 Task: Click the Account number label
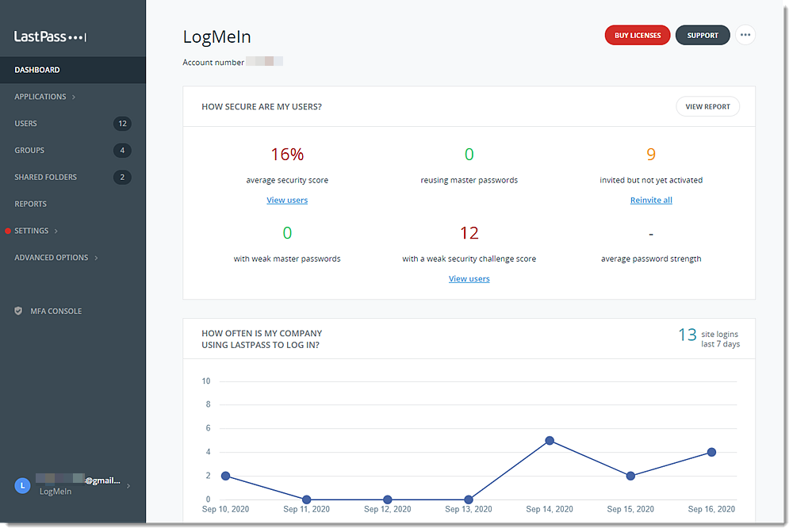(x=213, y=62)
